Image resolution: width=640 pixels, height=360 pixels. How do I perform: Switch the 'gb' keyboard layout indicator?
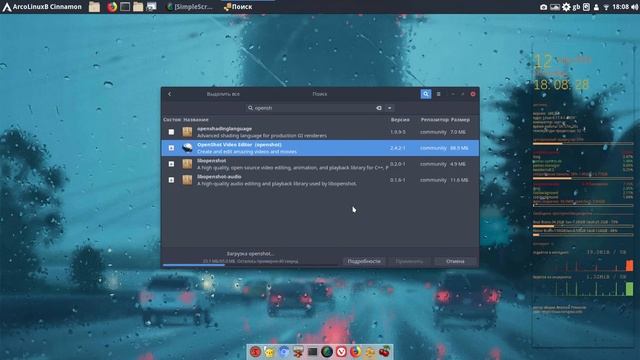pyautogui.click(x=576, y=7)
